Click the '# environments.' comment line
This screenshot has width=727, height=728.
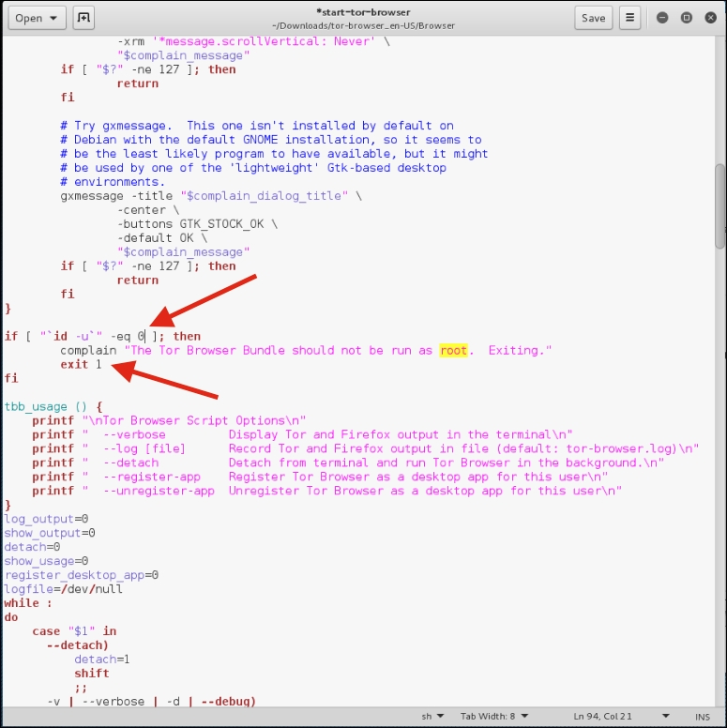113,182
